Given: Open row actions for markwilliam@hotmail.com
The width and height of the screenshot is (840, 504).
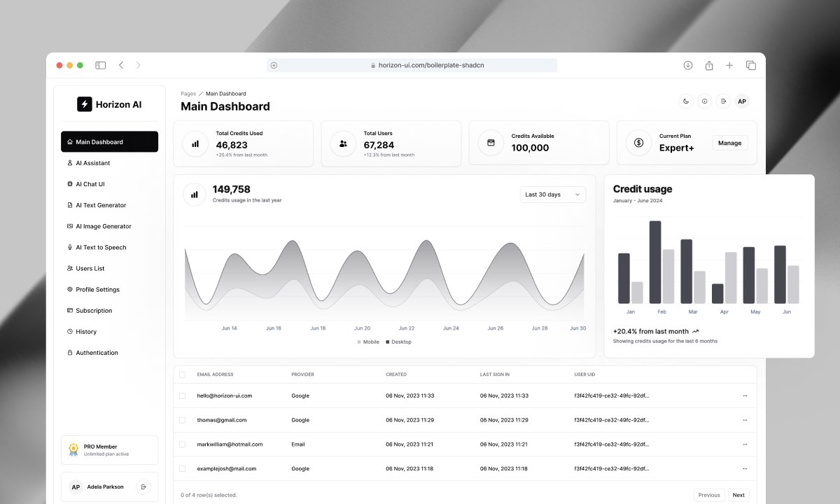Looking at the screenshot, I should 745,444.
